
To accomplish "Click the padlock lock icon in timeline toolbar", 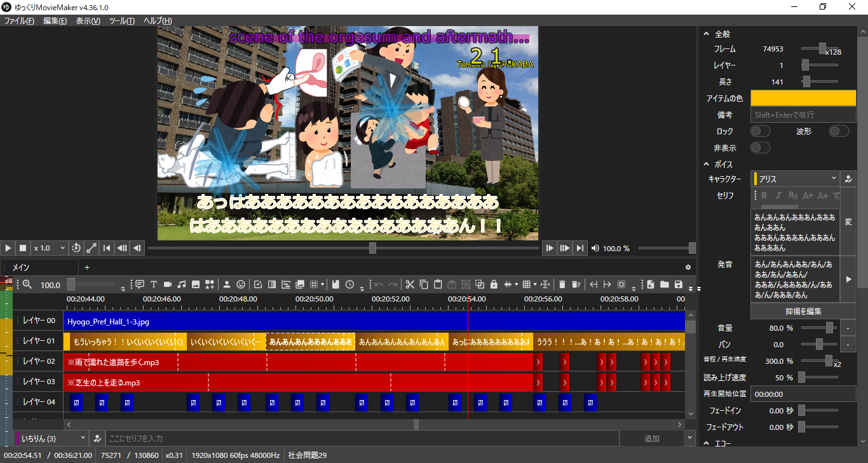I will click(494, 284).
